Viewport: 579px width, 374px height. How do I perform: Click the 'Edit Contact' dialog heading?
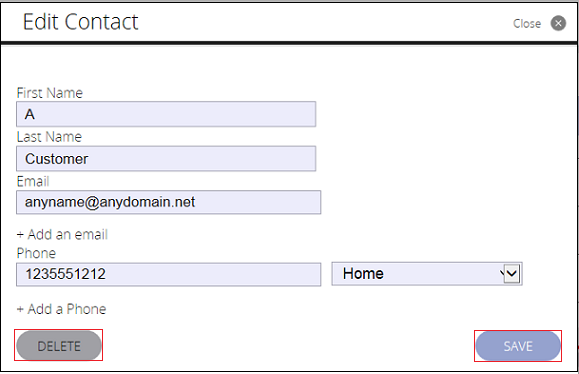[x=80, y=22]
